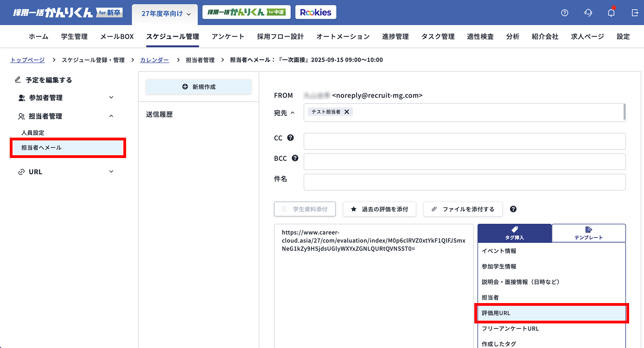Screen dimensions: 644x348
Task: Click the BCC help tooltip icon
Action: click(x=294, y=158)
